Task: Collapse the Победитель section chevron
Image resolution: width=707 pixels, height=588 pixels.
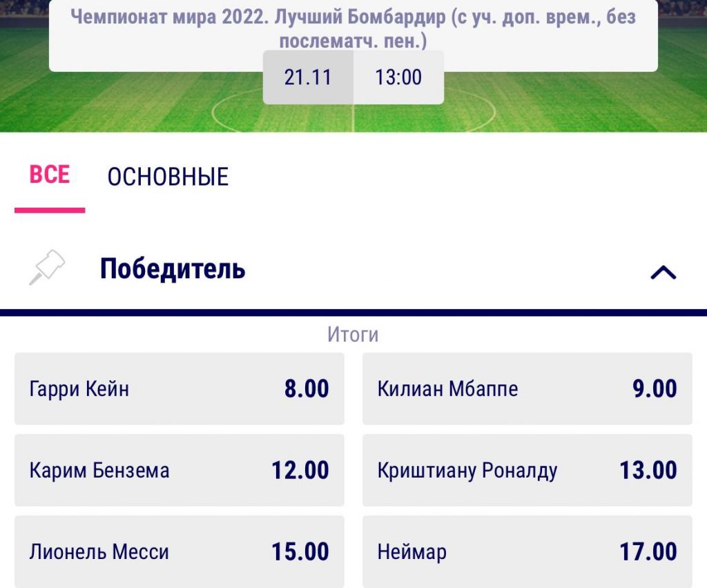Action: pyautogui.click(x=663, y=273)
